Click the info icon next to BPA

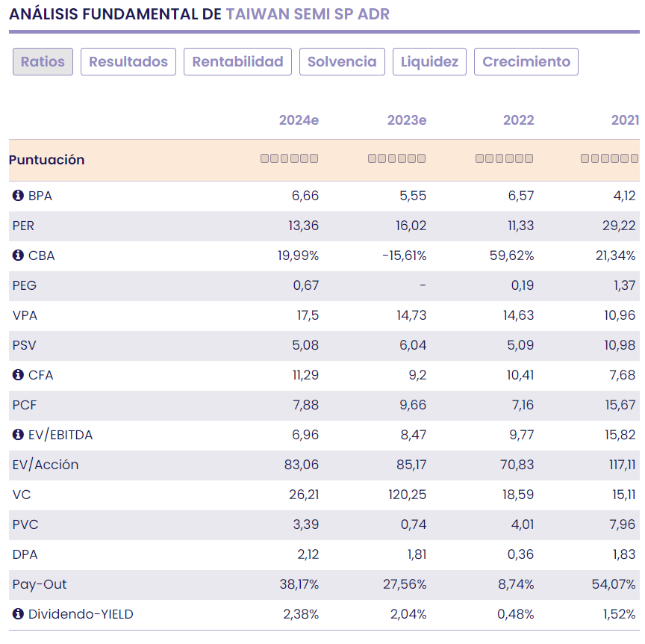(19, 196)
